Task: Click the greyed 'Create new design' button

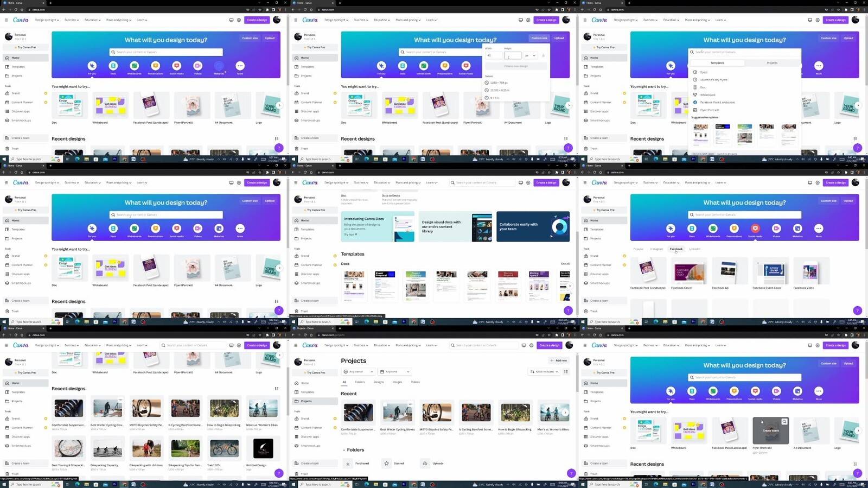Action: tap(516, 66)
